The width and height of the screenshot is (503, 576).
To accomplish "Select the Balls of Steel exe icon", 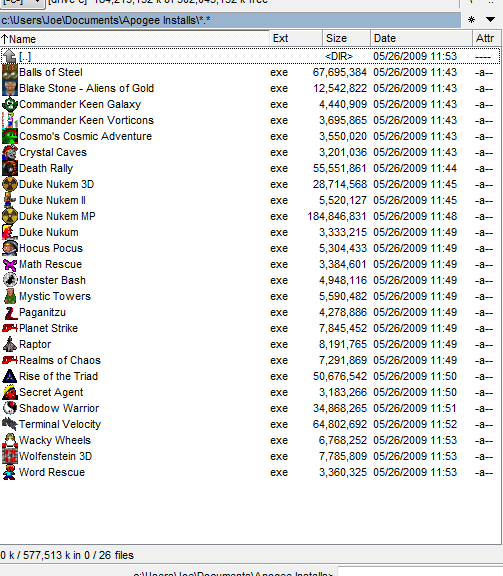I will (10, 72).
